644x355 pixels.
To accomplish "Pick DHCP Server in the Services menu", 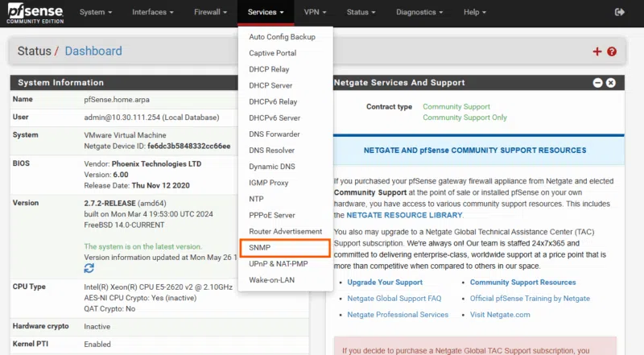I will [272, 85].
